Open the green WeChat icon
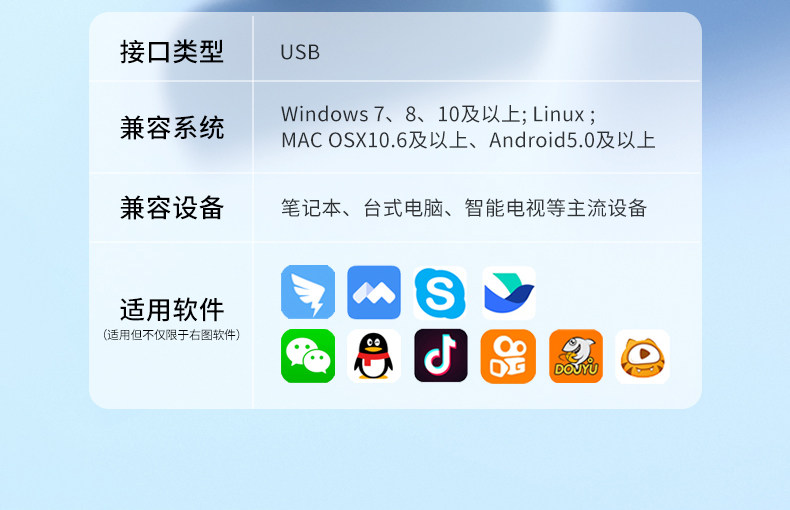The height and width of the screenshot is (510, 790). click(308, 356)
